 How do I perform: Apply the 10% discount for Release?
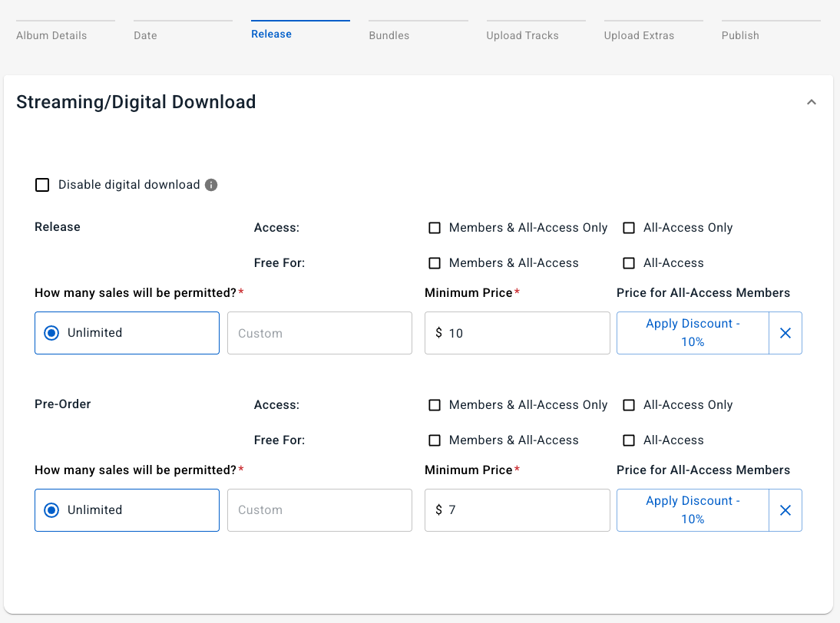693,333
